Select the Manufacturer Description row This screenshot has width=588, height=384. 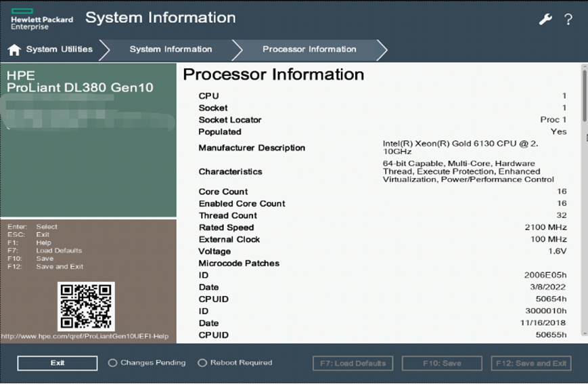coord(252,148)
